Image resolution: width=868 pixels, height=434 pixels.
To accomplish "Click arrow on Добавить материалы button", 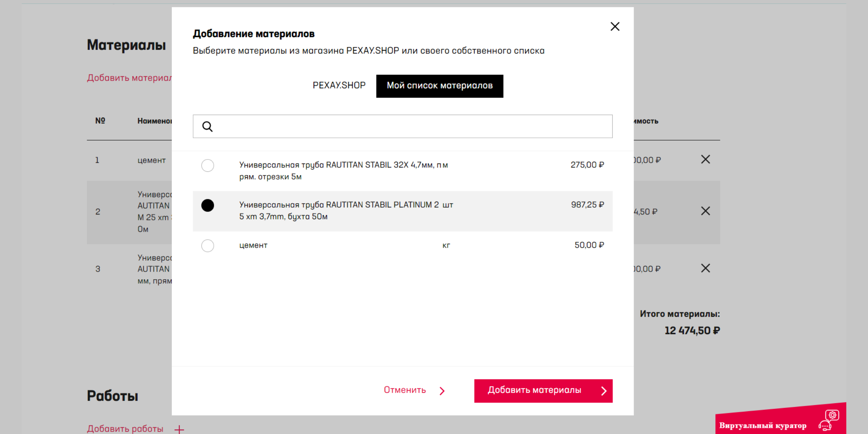I will tap(604, 391).
